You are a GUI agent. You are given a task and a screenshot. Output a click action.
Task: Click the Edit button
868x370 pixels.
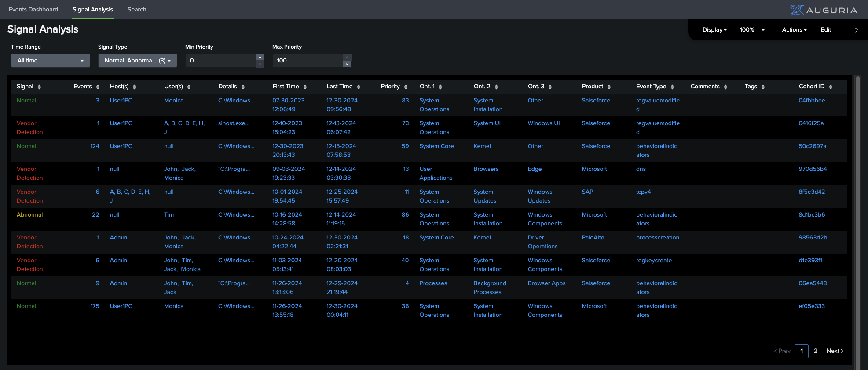point(826,30)
